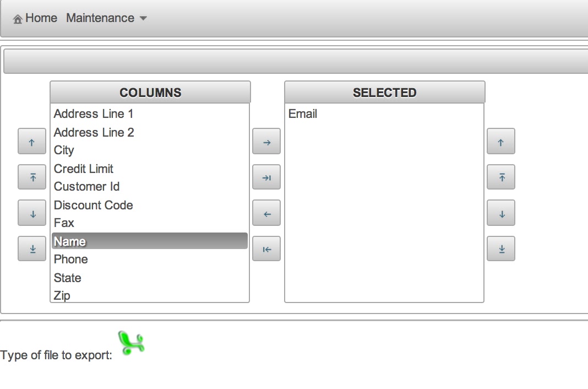The width and height of the screenshot is (588, 389).
Task: Move Selected list item to top
Action: click(501, 178)
